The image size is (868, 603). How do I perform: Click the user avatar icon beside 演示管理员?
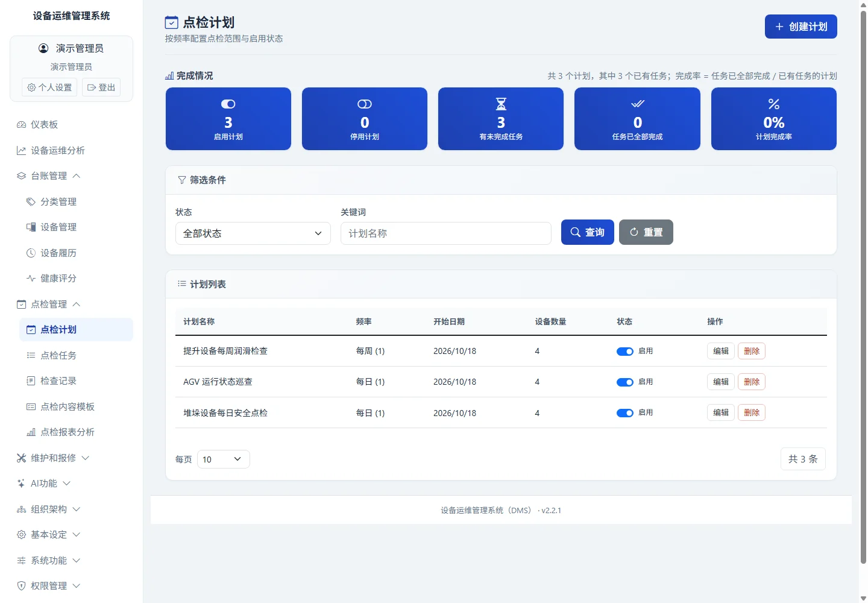(43, 48)
